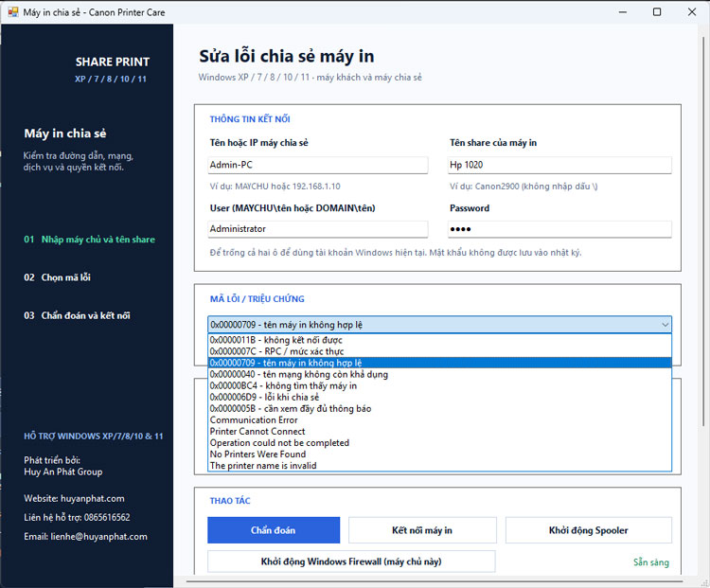
Task: Click Website: huyanphat.com text
Action: [x=74, y=498]
